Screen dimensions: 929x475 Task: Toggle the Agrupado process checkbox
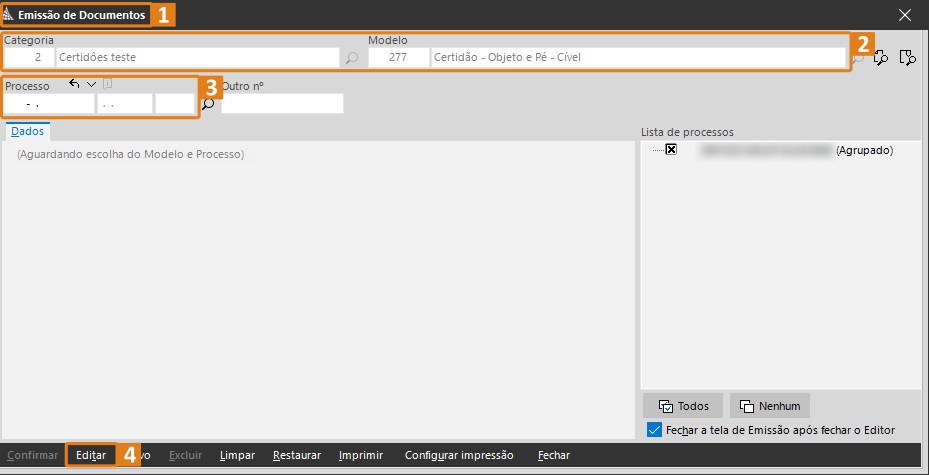671,150
